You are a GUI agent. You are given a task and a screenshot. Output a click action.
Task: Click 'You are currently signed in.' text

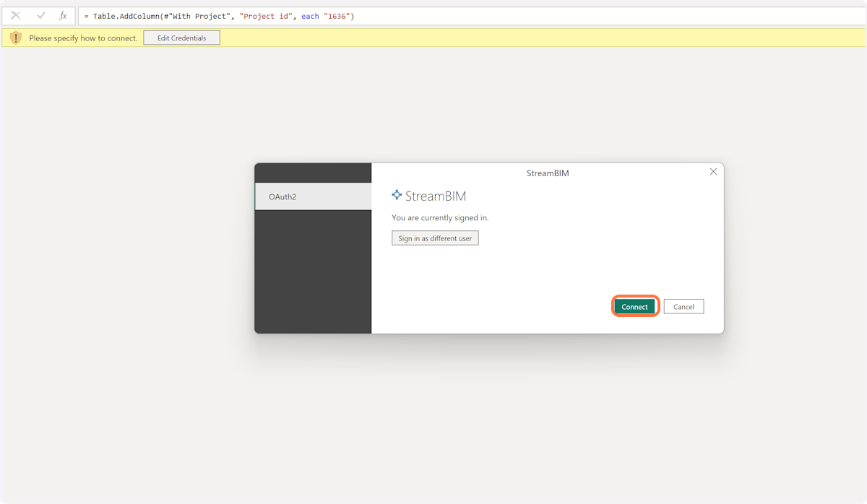click(x=440, y=217)
